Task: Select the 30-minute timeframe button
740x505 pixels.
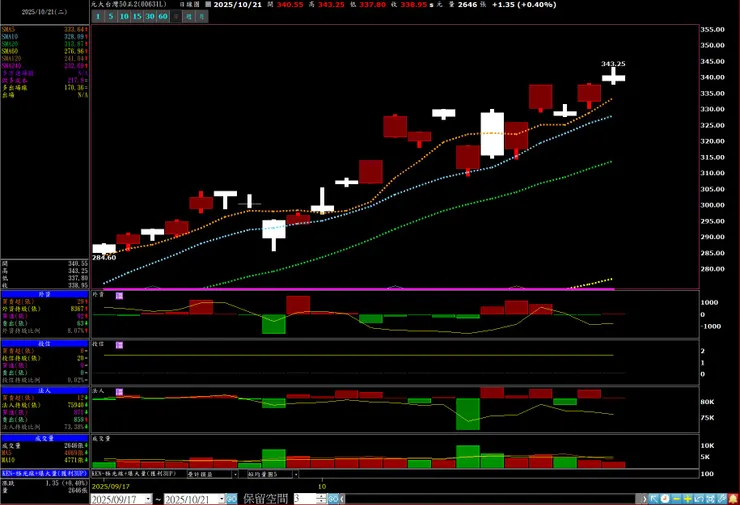Action: (x=150, y=17)
